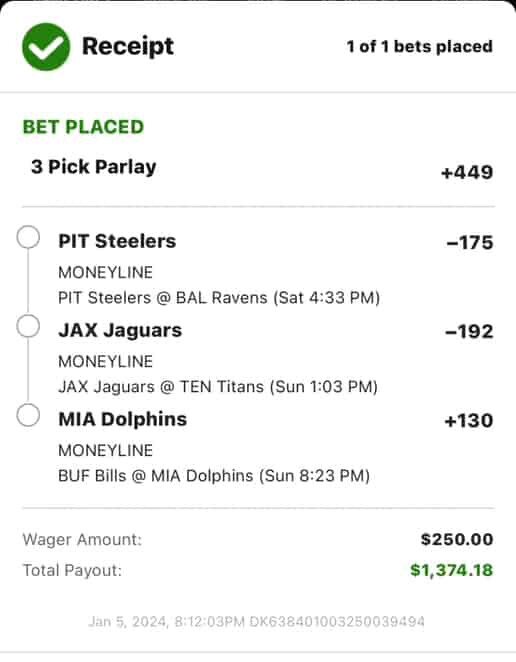Click the $1,374.18 total payout value

[x=452, y=570]
